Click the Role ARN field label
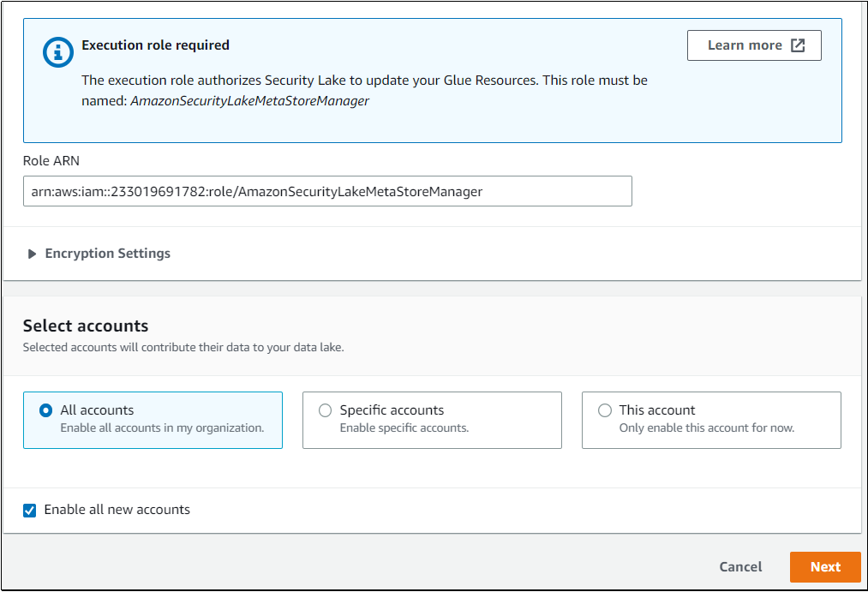 click(x=51, y=160)
